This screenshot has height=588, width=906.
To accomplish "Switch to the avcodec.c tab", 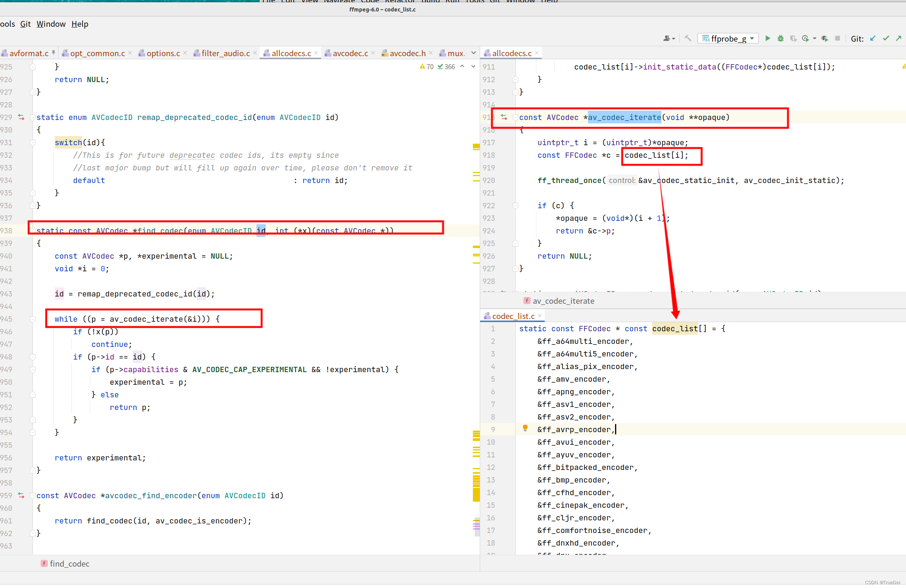I will pos(350,53).
